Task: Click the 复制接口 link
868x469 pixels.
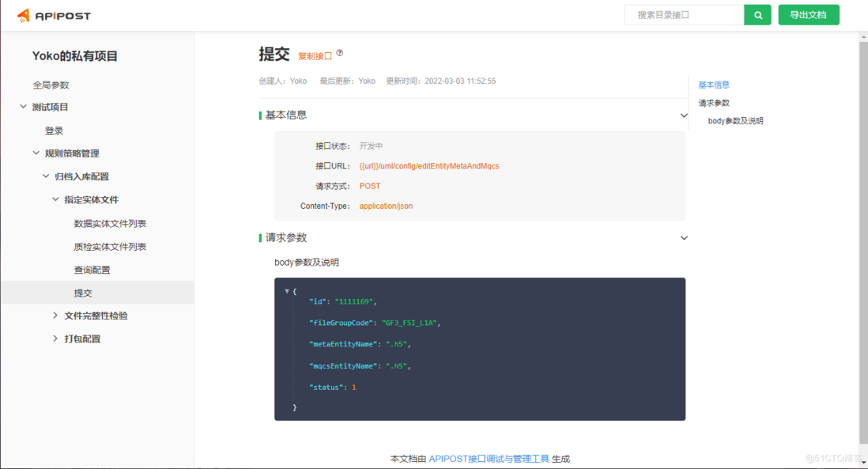Action: pos(315,56)
